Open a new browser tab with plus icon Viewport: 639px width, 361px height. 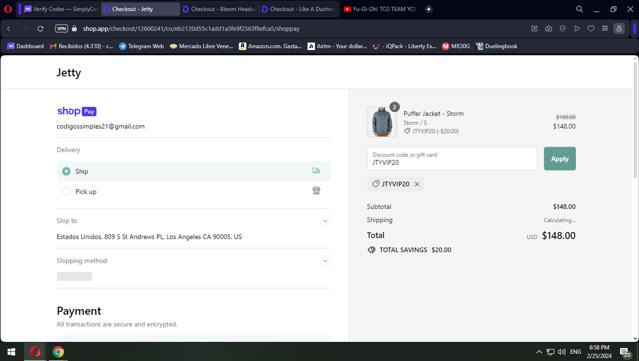pyautogui.click(x=428, y=9)
